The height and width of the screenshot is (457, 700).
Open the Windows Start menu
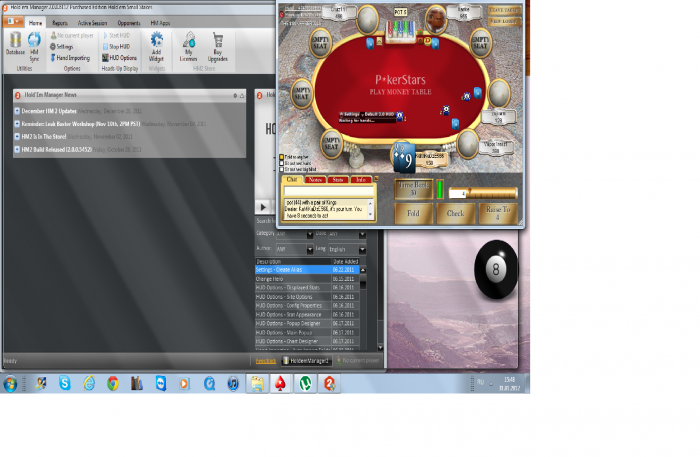[x=10, y=383]
